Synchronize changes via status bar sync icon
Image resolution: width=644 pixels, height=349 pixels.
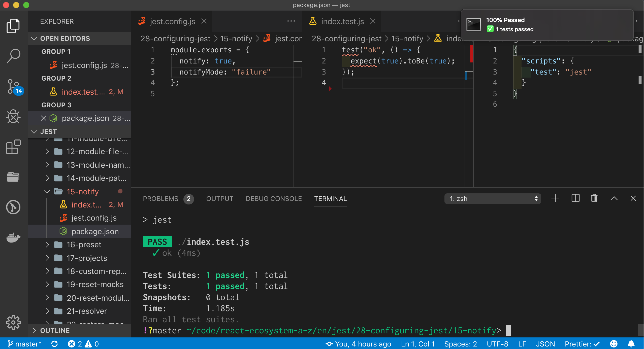tap(54, 344)
